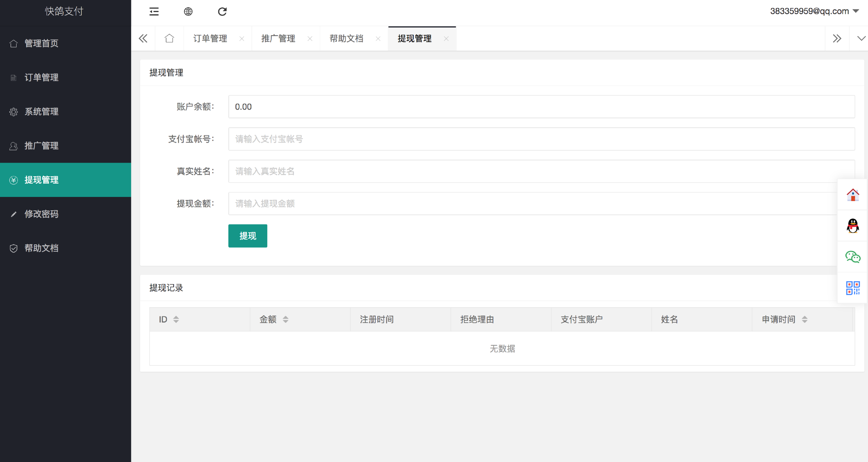This screenshot has width=868, height=462.
Task: Open 修改密码 in the sidebar
Action: point(66,214)
